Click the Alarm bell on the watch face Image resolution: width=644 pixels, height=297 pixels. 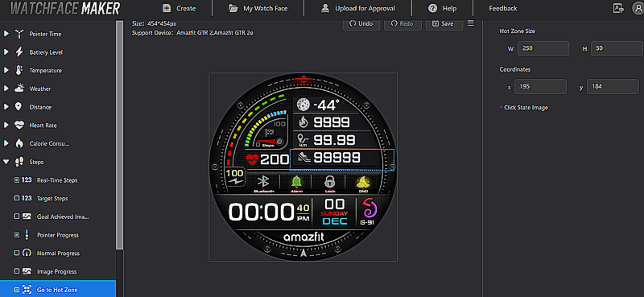[296, 182]
